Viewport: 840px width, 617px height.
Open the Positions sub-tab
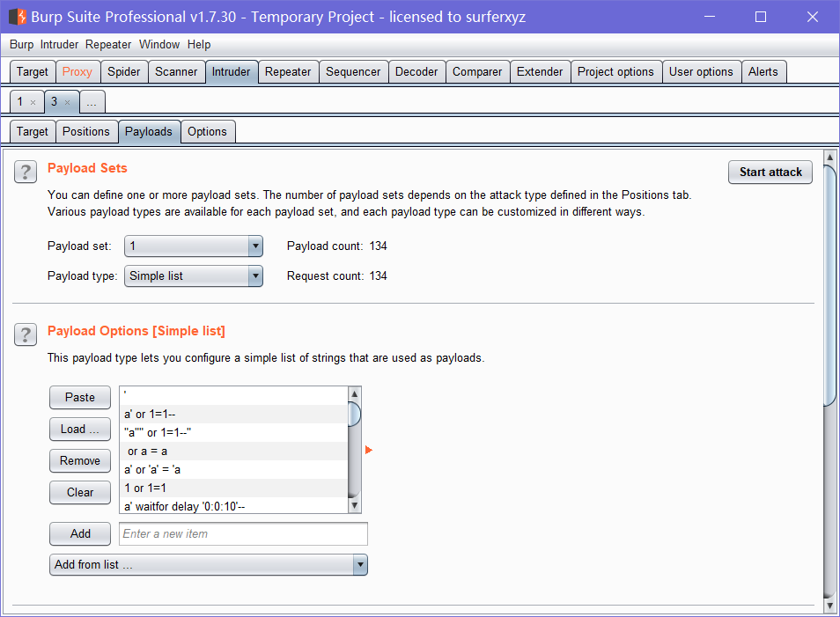click(x=85, y=132)
